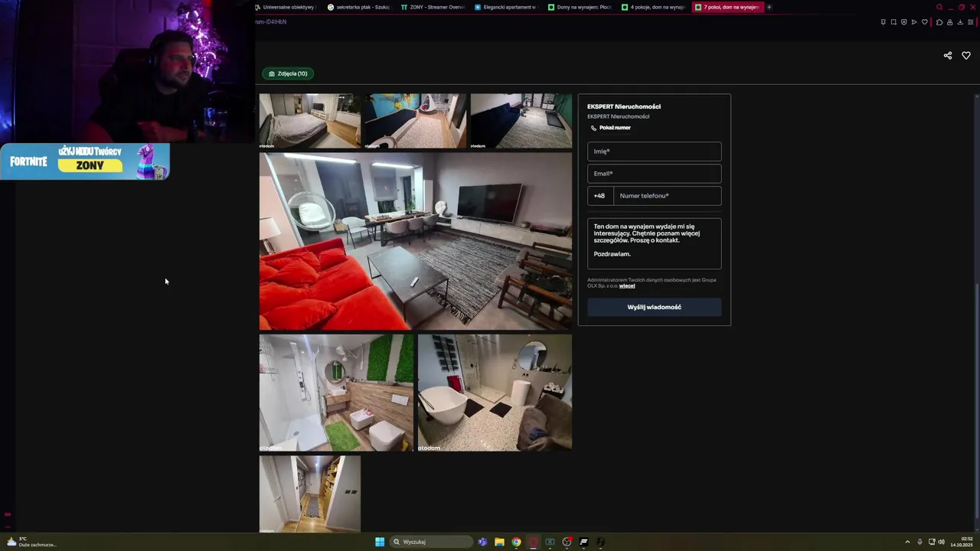Open the Zdjęcia (10) photo gallery
This screenshot has height=551, width=980.
pos(288,73)
